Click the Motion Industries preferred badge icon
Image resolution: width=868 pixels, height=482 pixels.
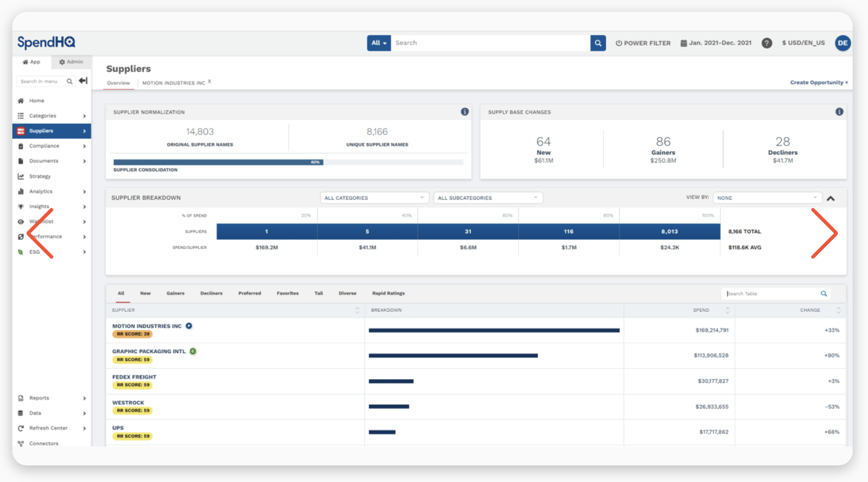pyautogui.click(x=189, y=326)
